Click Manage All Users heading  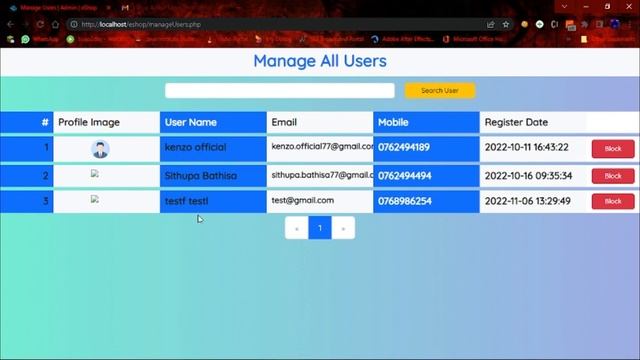(x=320, y=61)
